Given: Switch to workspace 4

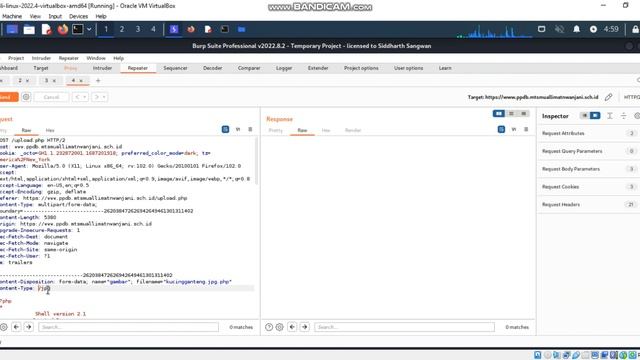Looking at the screenshot, I should click(x=153, y=29).
